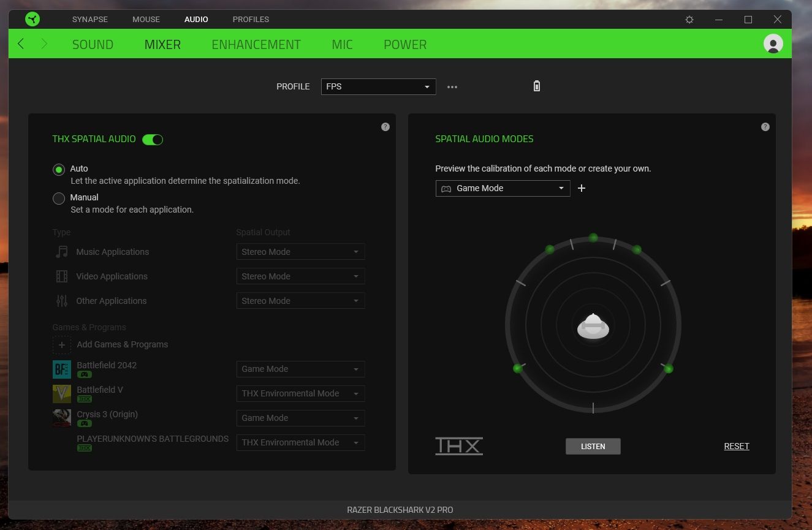Click the top center speaker node
Image resolution: width=812 pixels, height=530 pixels.
coord(593,238)
